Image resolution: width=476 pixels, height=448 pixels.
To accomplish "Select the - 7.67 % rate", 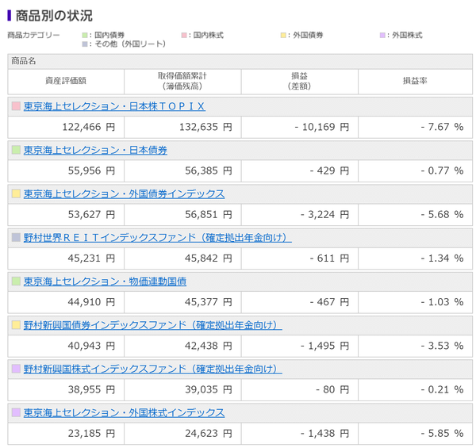I will click(443, 127).
